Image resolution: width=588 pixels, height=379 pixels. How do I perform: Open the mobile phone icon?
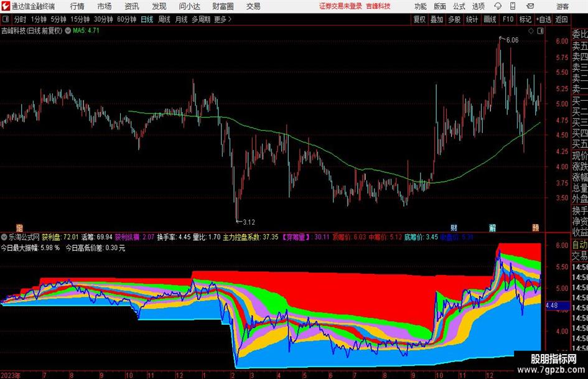click(x=513, y=6)
